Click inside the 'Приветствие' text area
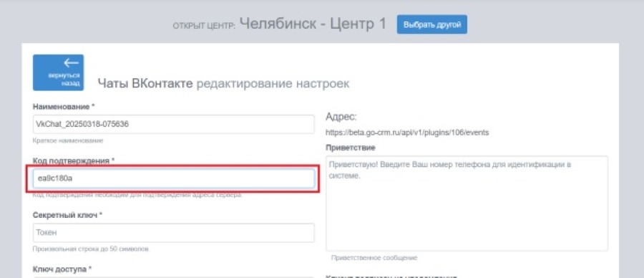Image resolution: width=644 pixels, height=278 pixels. coord(467,203)
